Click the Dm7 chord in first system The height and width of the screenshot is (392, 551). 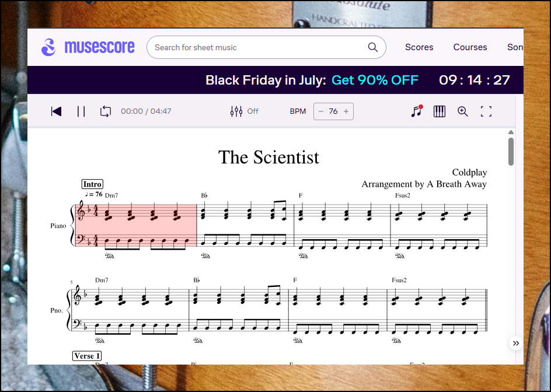click(111, 195)
